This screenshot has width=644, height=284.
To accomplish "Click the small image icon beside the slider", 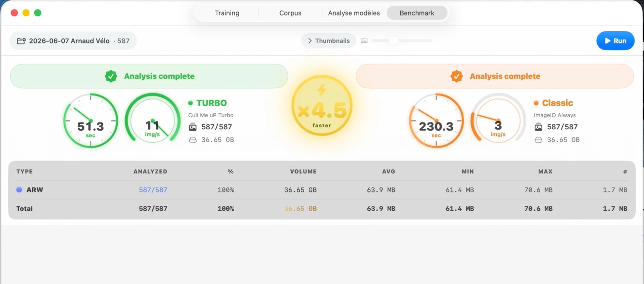I will (364, 41).
